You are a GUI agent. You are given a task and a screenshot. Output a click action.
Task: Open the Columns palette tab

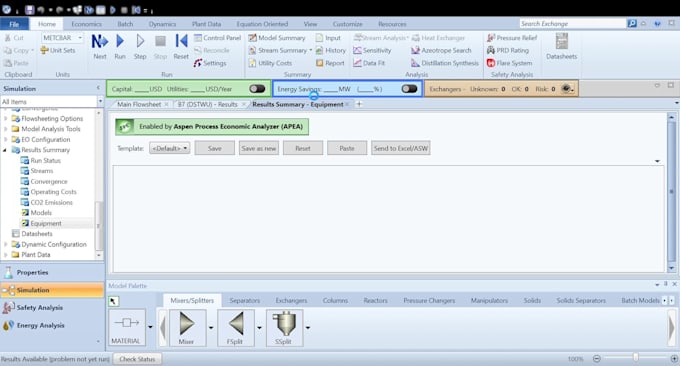click(335, 301)
